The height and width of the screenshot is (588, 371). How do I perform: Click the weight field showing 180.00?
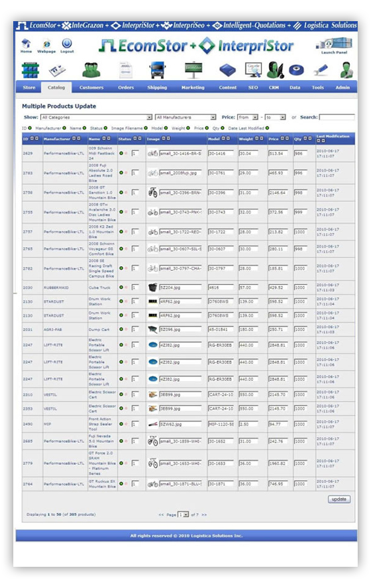coord(248,329)
